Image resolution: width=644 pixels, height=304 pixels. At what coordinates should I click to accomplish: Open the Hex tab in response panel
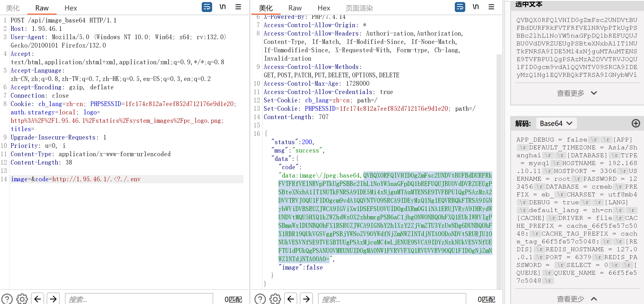click(x=324, y=8)
